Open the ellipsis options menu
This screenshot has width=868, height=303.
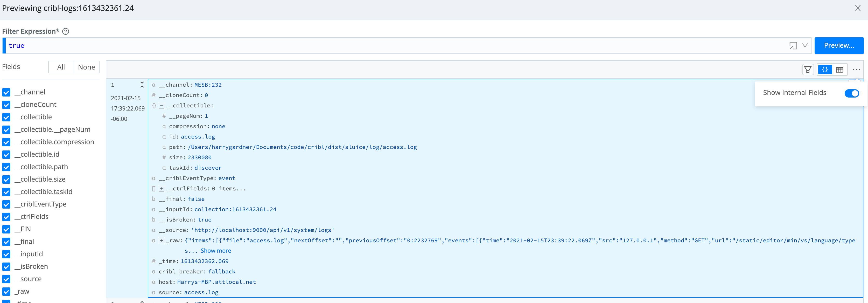(856, 70)
